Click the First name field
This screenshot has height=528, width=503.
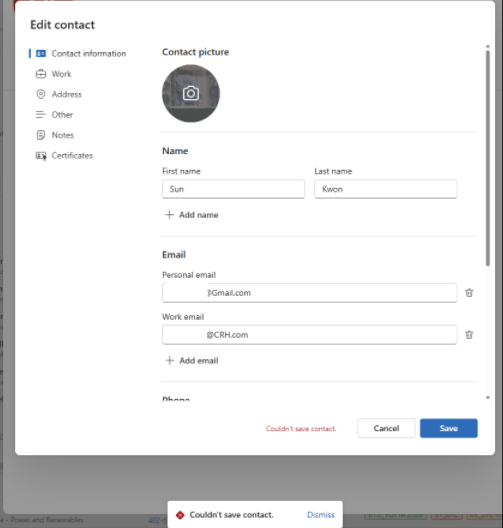[233, 189]
